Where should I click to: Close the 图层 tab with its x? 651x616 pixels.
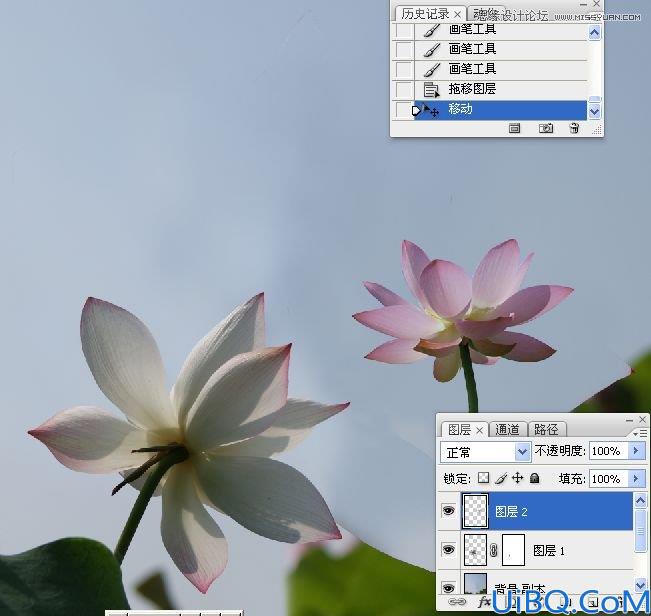(479, 430)
